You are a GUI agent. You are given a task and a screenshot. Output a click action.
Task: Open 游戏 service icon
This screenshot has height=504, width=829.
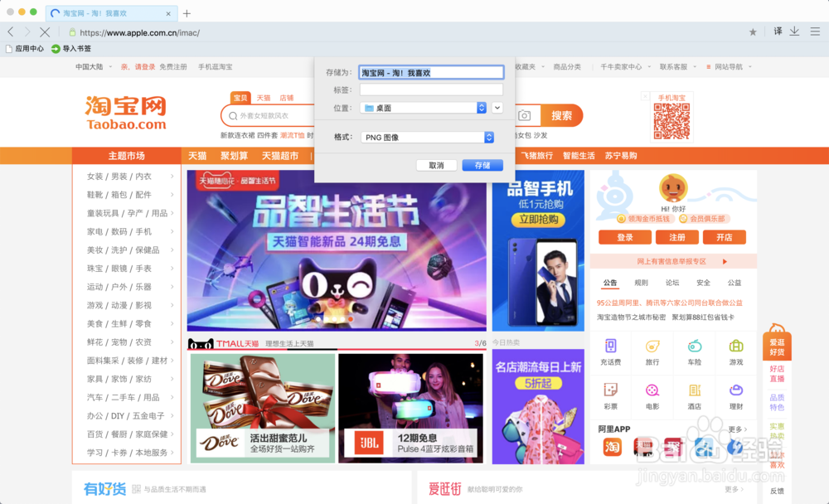pos(736,352)
